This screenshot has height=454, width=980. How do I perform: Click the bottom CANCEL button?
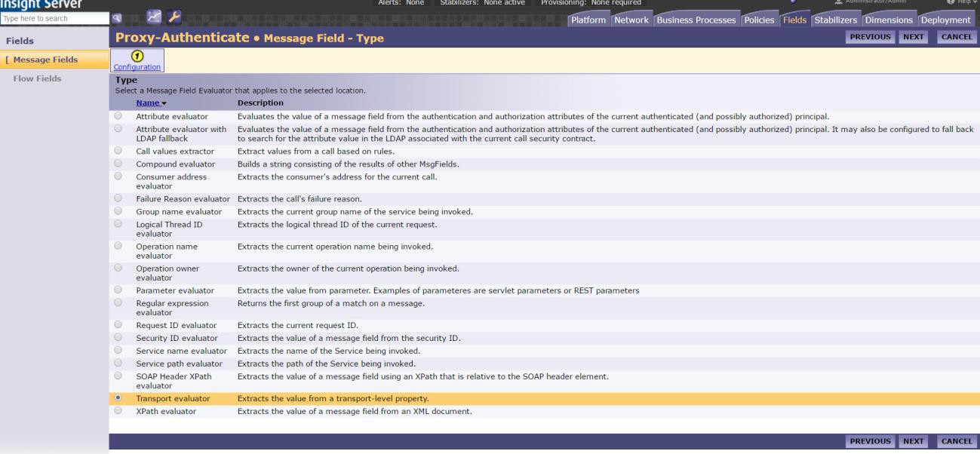(x=957, y=441)
